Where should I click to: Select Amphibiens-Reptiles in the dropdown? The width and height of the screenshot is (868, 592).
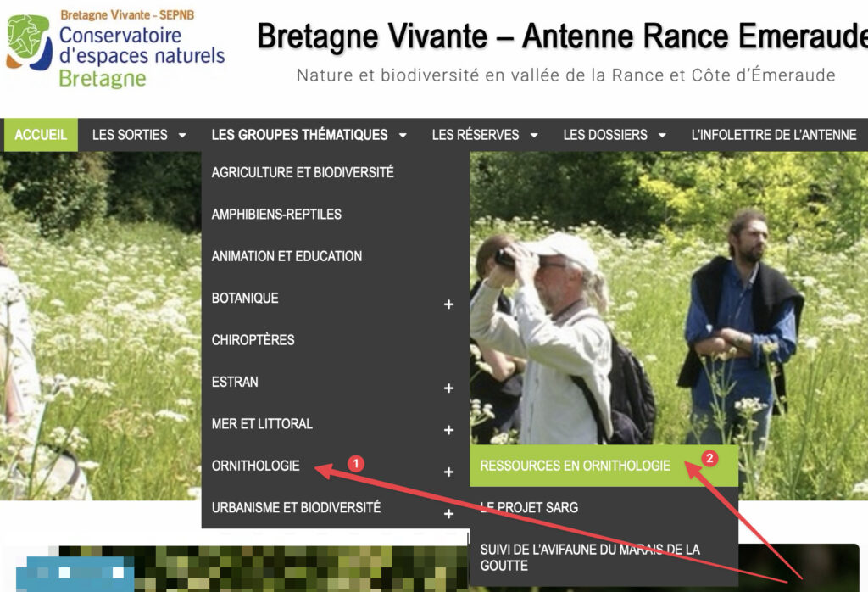point(336,215)
